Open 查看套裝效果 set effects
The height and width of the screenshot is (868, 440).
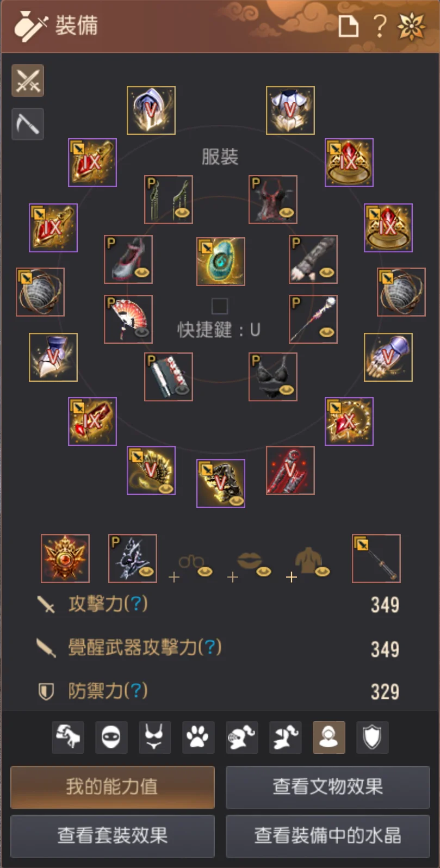[x=113, y=836]
